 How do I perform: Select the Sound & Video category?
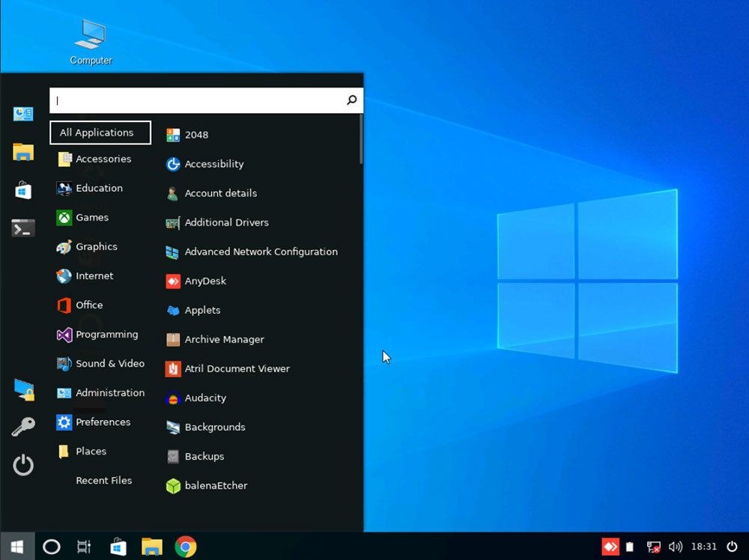pos(100,364)
